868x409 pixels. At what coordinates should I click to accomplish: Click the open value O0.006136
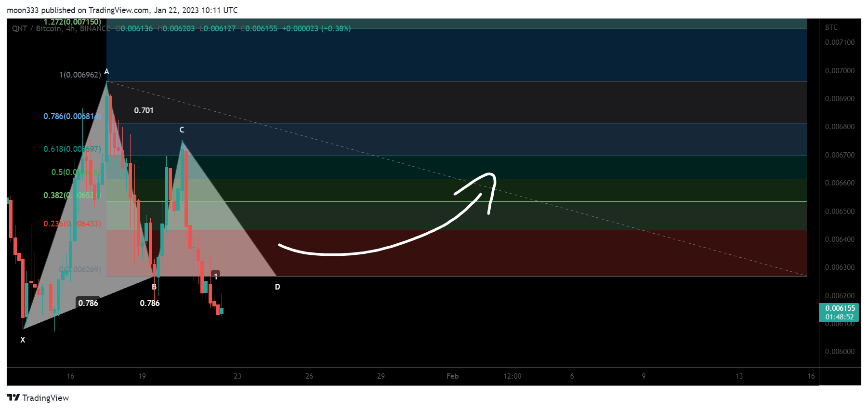[x=134, y=29]
